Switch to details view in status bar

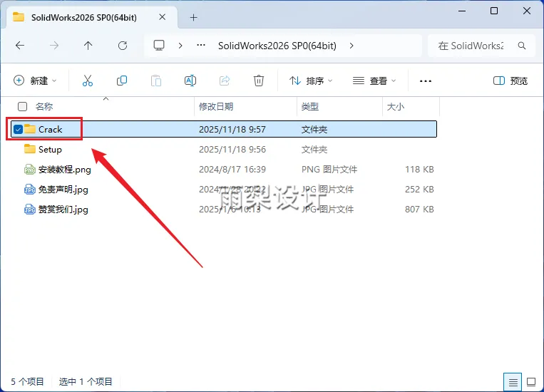513,382
